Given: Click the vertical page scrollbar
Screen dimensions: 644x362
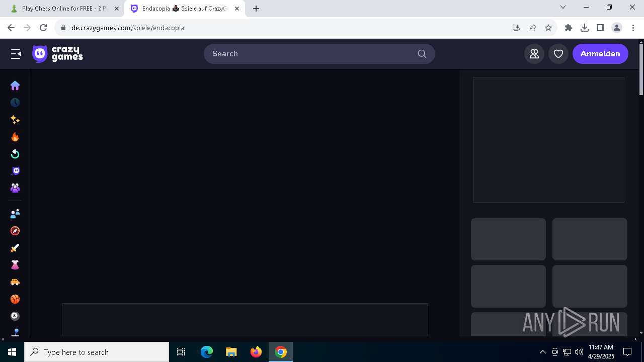Looking at the screenshot, I should coord(641,69).
